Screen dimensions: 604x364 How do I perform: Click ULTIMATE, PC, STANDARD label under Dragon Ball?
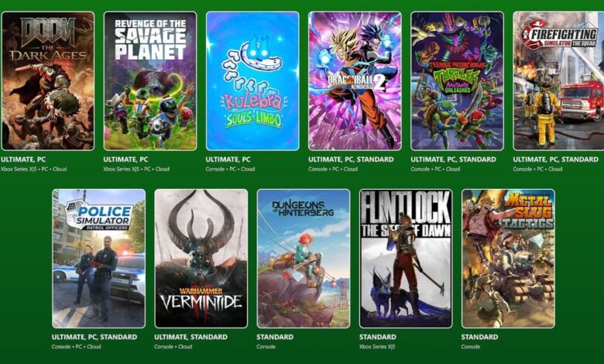coord(351,160)
